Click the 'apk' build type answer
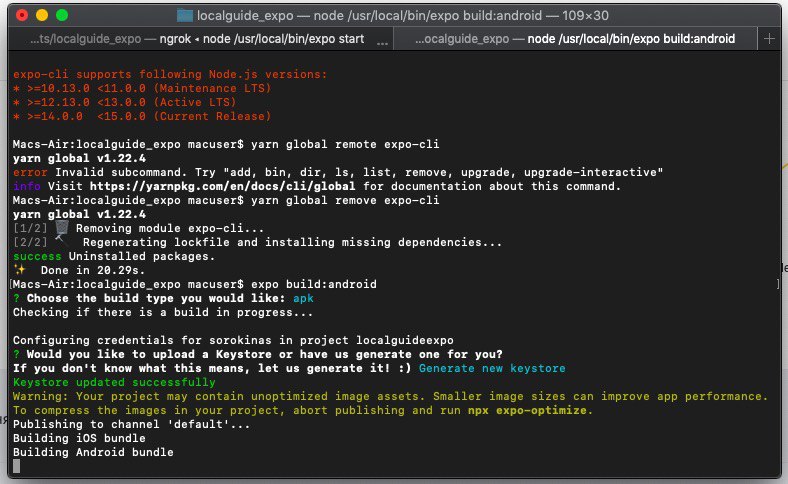Screen dimensions: 788x484 pyautogui.click(x=303, y=299)
